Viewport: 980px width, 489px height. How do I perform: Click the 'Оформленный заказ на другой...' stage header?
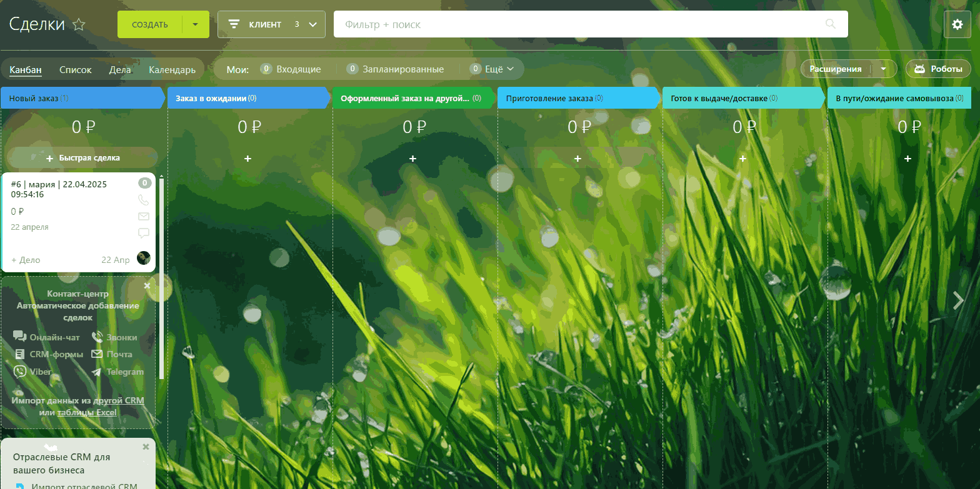pos(414,98)
